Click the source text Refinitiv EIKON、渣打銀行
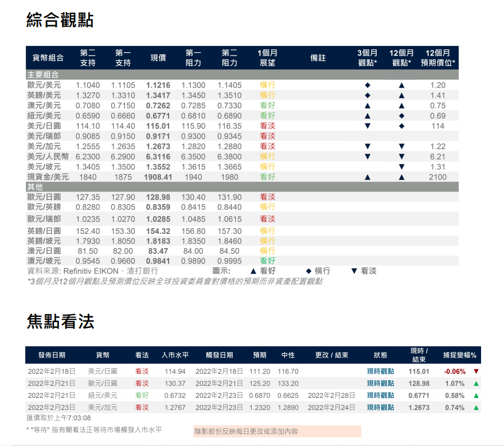Image resolution: width=504 pixels, height=446 pixels. [111, 271]
